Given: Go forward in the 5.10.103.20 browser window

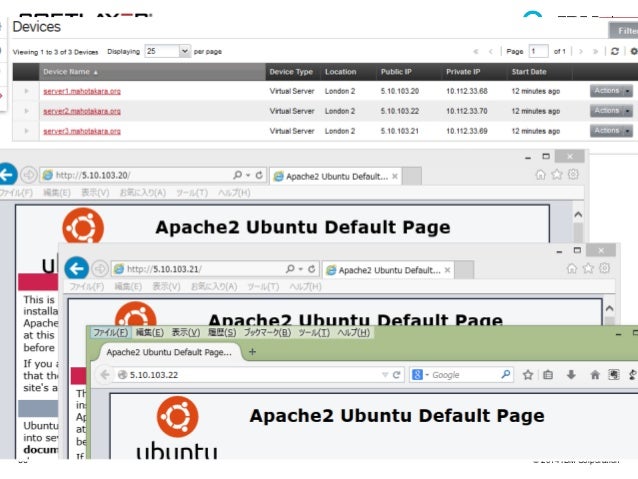Looking at the screenshot, I should click(x=28, y=175).
